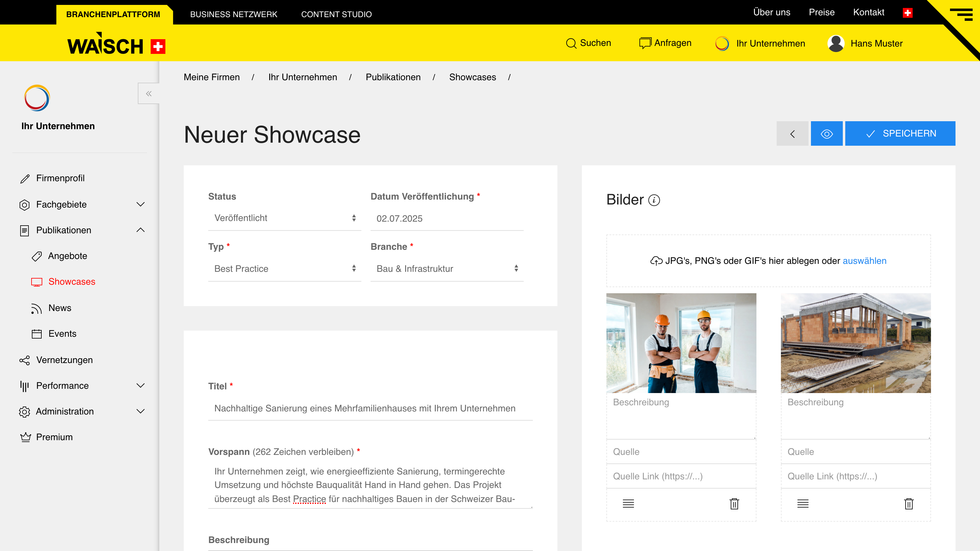Screen dimensions: 980x551
Task: Click the workers photo thumbnail
Action: 681,343
